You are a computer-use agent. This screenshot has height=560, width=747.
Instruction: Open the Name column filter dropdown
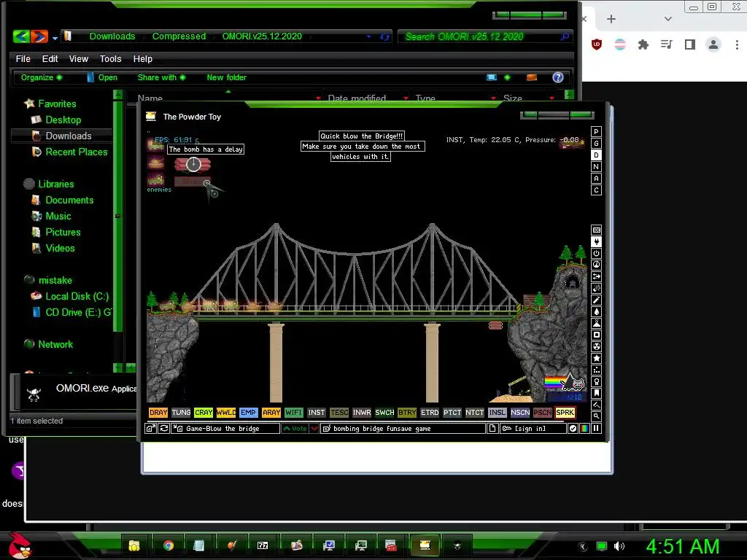point(318,98)
